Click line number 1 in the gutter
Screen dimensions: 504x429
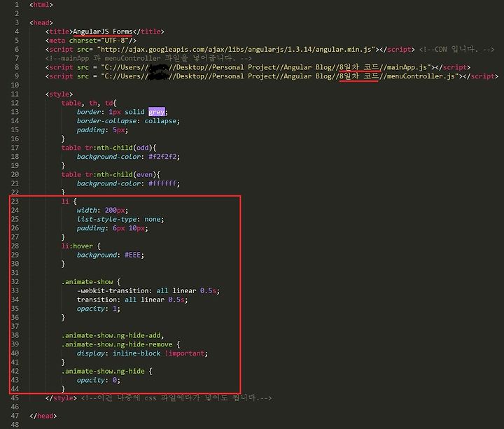coord(17,5)
